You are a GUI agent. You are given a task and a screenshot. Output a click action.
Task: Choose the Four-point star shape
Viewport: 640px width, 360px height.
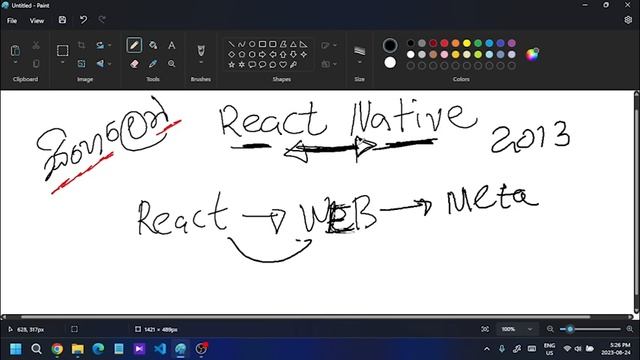(304, 54)
